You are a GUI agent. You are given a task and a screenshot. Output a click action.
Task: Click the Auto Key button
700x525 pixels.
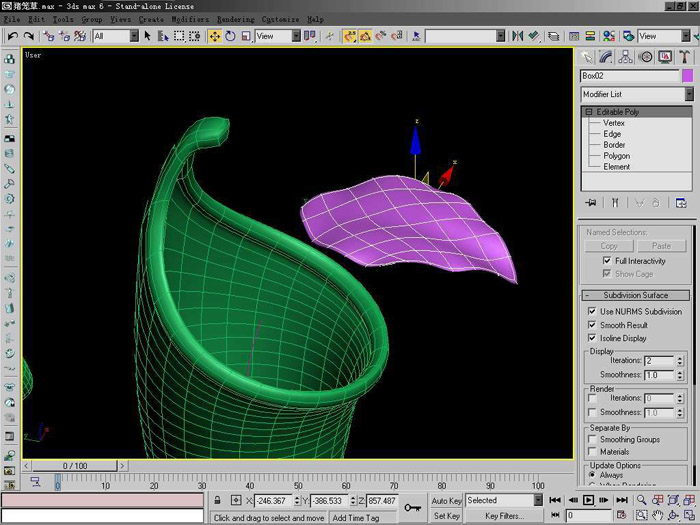click(446, 500)
